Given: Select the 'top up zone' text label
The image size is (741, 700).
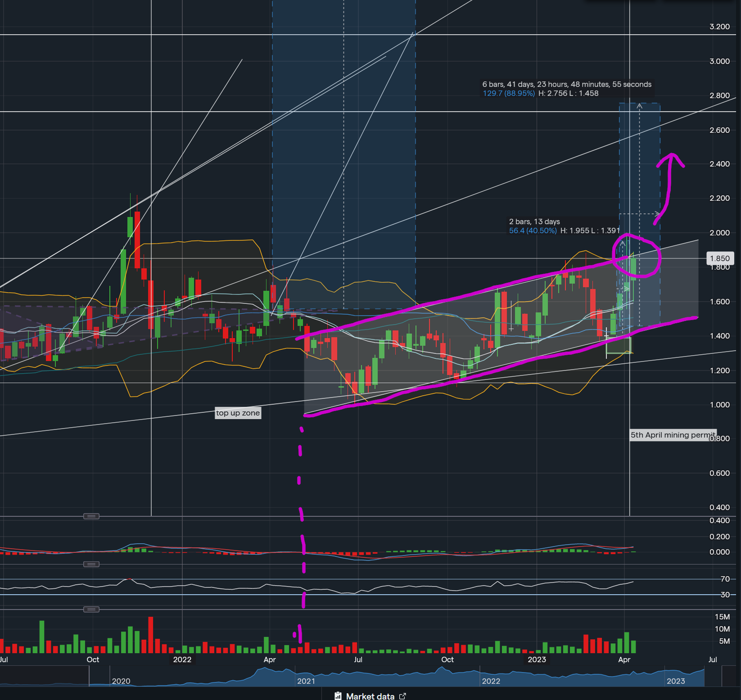Looking at the screenshot, I should click(x=238, y=413).
